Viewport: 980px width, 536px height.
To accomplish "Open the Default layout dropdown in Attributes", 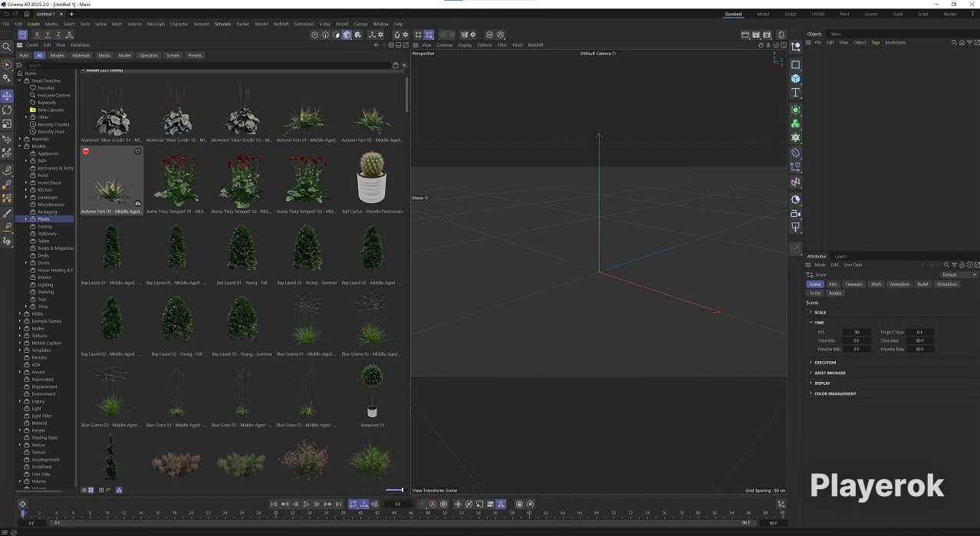I will (x=959, y=275).
